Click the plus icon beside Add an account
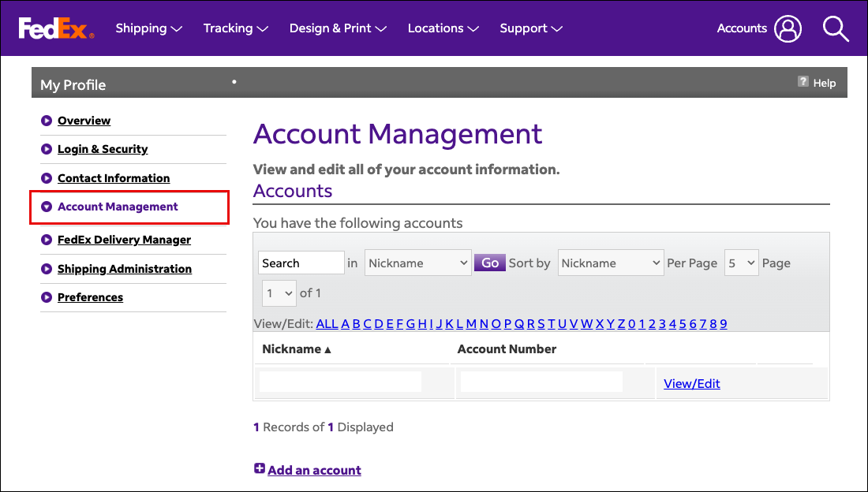Screen dimensions: 868x492 (260, 469)
